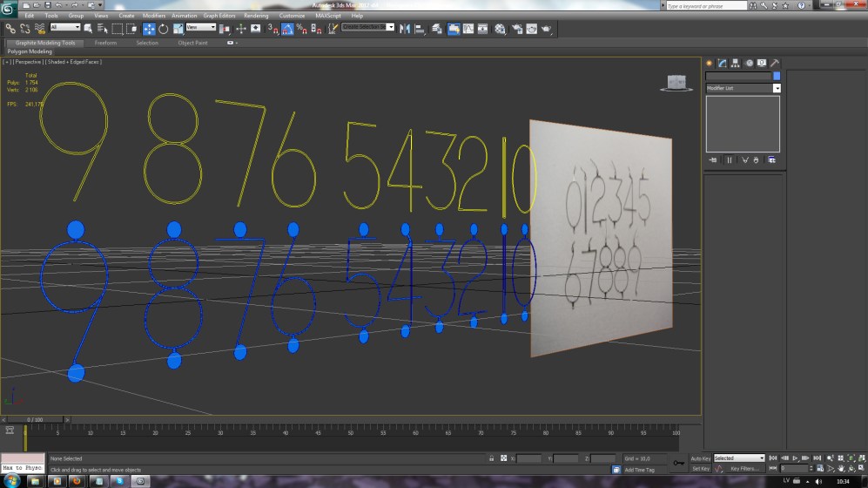Open the Modifiers menu
Image resolution: width=868 pixels, height=488 pixels.
[153, 16]
